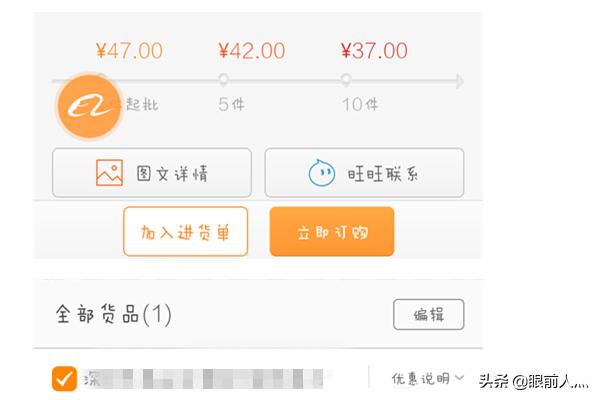Click the 编辑 button
This screenshot has height=400, width=600.
(429, 314)
